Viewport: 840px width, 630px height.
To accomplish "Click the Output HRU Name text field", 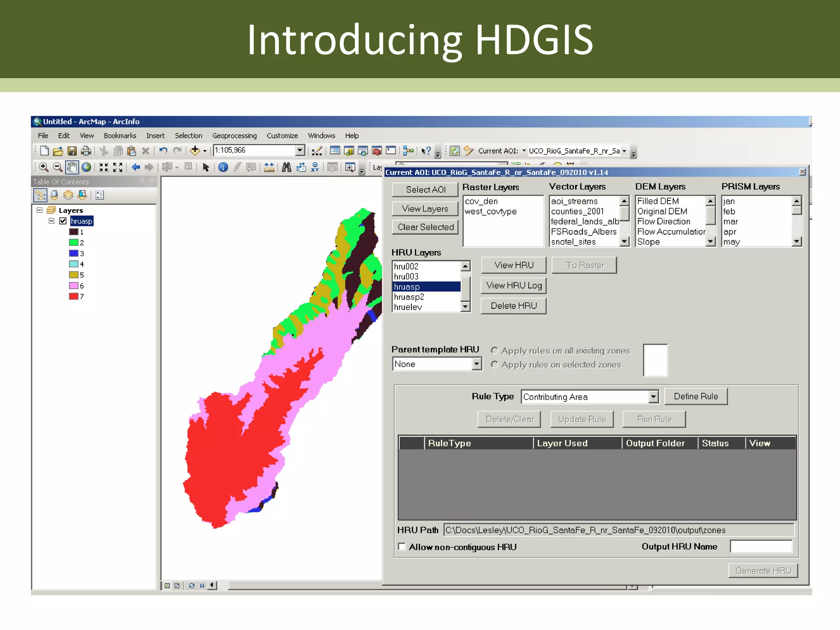I will [761, 547].
